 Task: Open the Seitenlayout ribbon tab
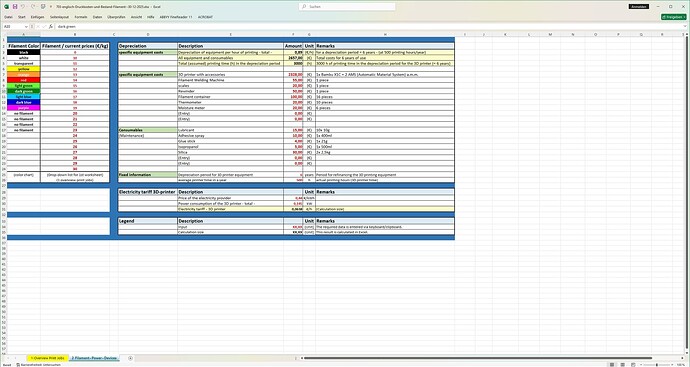pyautogui.click(x=59, y=17)
